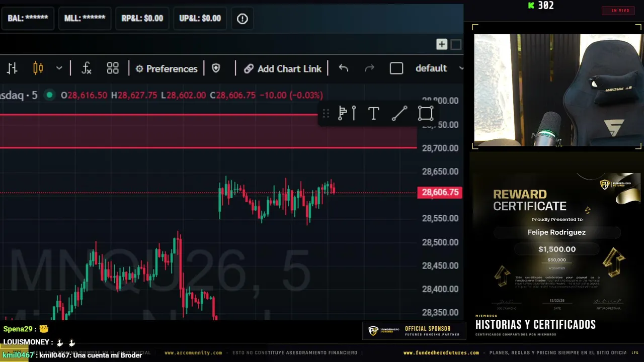Click www.fundedherofutures.com in the ticker
644x362 pixels.
441,353
